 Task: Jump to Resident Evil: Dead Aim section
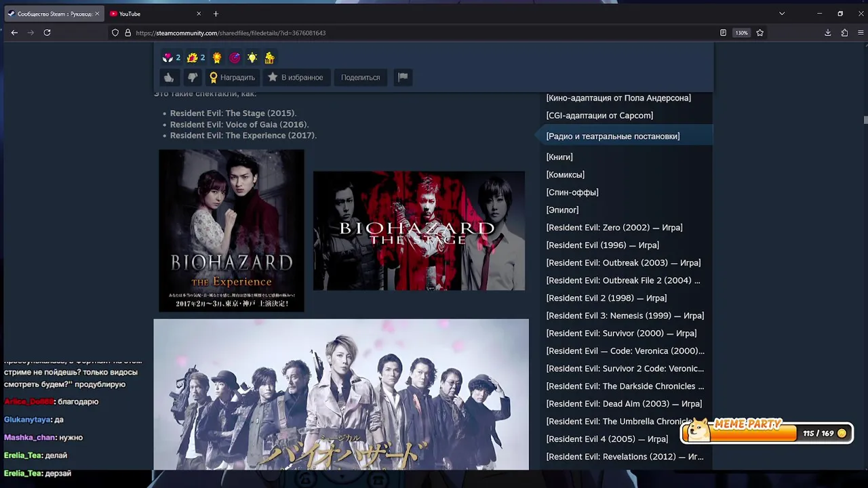(624, 403)
